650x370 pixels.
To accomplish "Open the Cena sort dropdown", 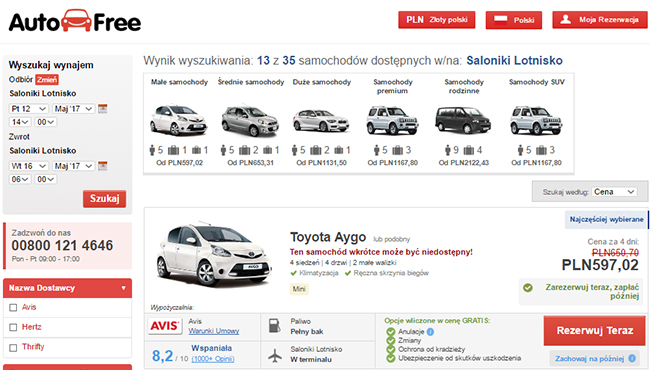I will coord(614,192).
